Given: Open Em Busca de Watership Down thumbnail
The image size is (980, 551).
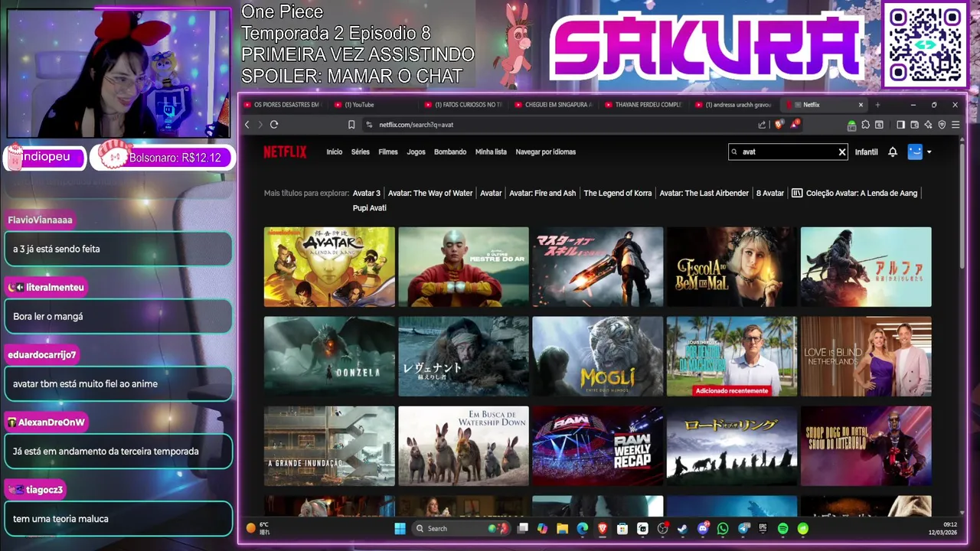Looking at the screenshot, I should (463, 445).
